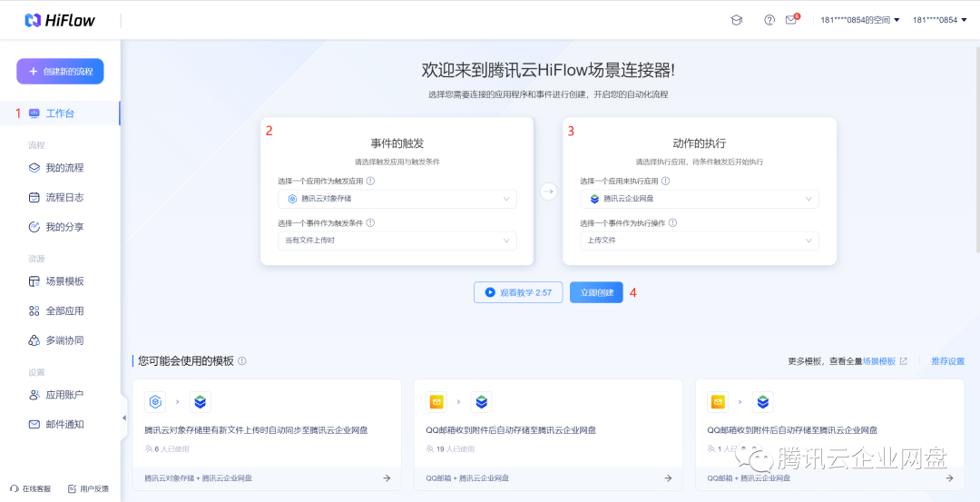The height and width of the screenshot is (502, 980).
Task: Click info icon beside 选择一个应用作为触发应用
Action: pyautogui.click(x=370, y=181)
